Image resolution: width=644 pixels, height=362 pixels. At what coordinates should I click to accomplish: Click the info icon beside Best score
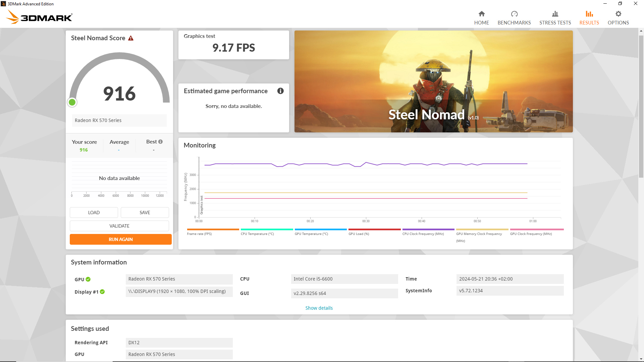(160, 142)
